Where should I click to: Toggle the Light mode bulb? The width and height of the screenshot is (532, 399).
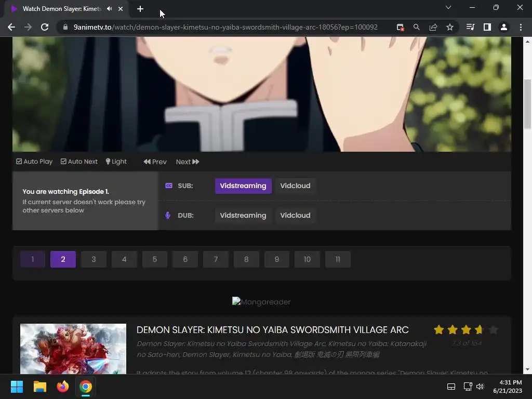(x=116, y=162)
